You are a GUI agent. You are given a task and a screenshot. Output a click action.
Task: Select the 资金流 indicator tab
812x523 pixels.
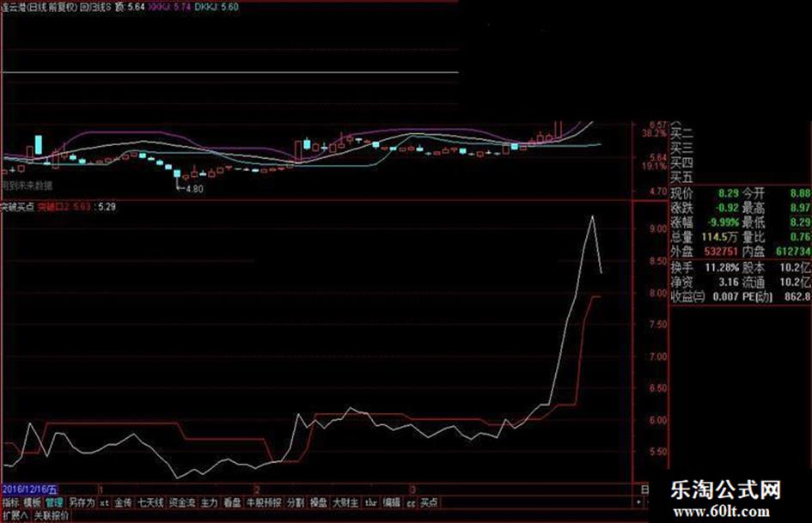coord(182,502)
